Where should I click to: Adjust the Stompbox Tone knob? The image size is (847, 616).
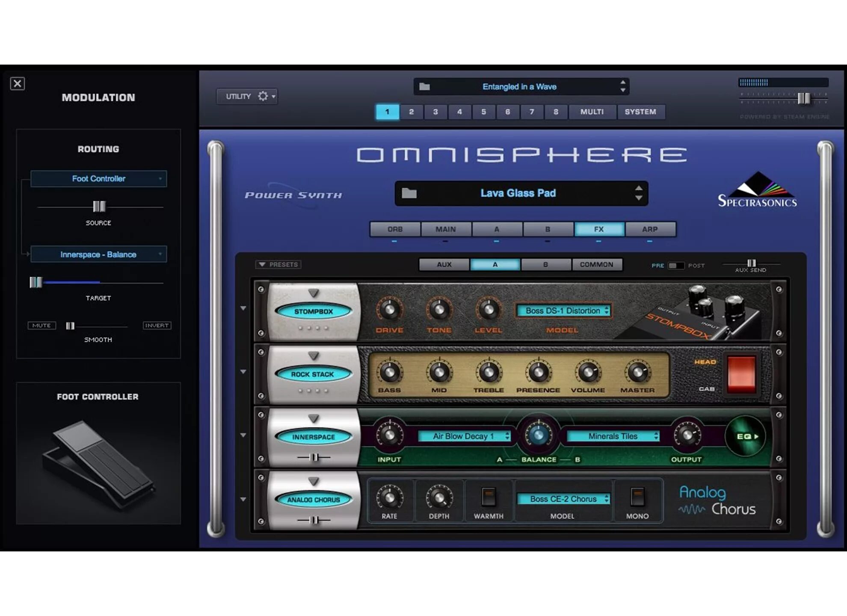tap(439, 309)
